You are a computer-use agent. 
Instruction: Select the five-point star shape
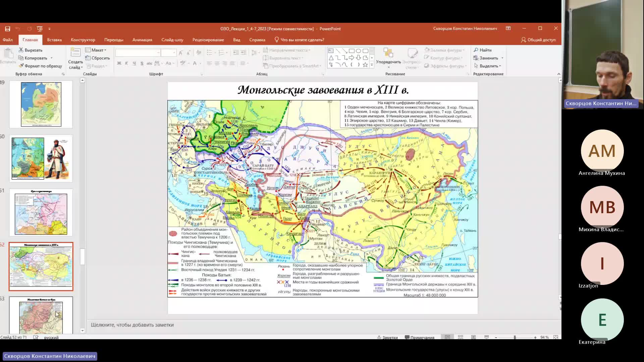pyautogui.click(x=365, y=65)
